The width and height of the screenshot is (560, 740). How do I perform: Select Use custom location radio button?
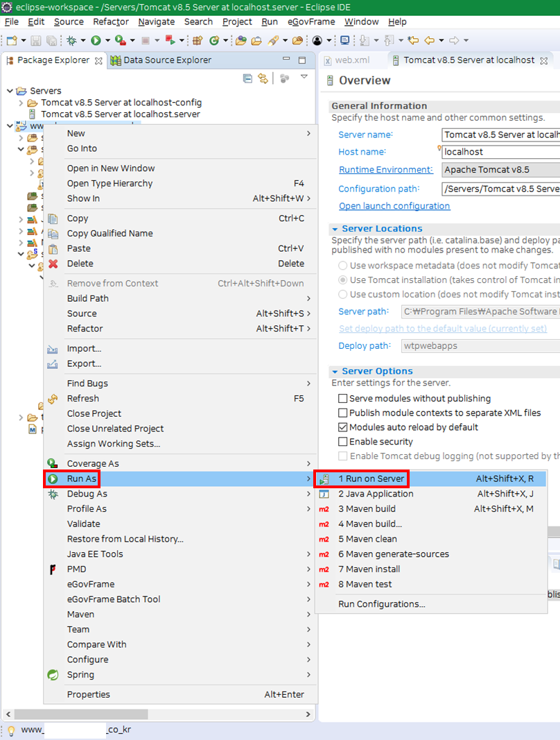click(343, 295)
